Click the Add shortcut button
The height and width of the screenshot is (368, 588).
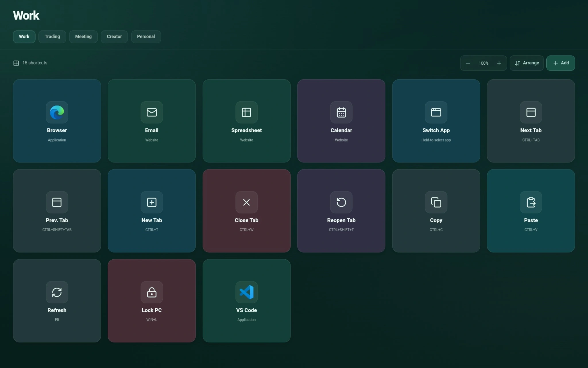pyautogui.click(x=560, y=63)
